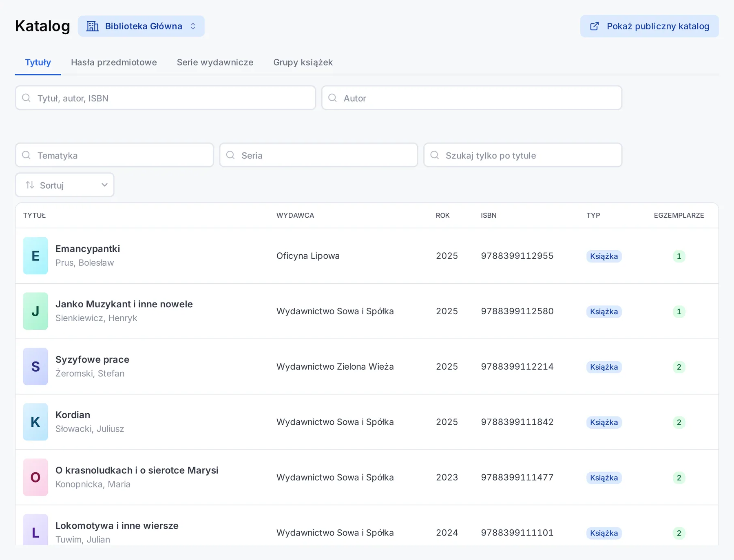Open the Biblioteka Główna library selector
This screenshot has width=734, height=560.
[x=141, y=26]
